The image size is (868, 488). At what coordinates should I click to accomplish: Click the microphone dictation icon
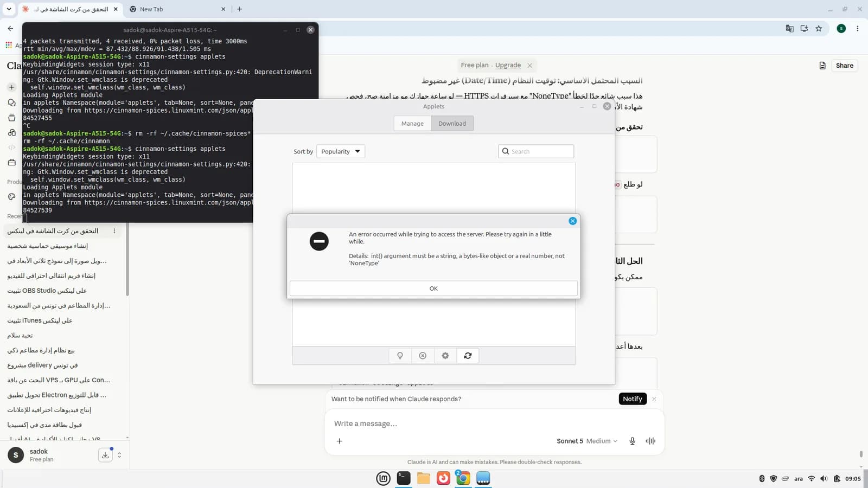tap(632, 441)
